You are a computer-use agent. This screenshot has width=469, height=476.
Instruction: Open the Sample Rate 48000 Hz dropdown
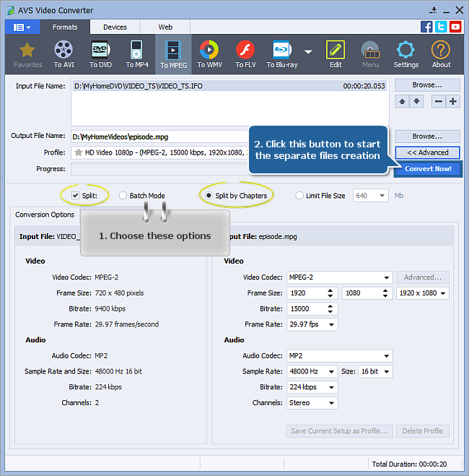pyautogui.click(x=312, y=371)
